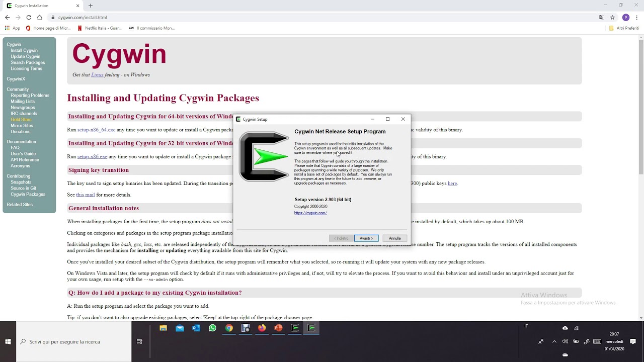
Task: Open a new browser tab with the plus icon
Action: (91, 6)
